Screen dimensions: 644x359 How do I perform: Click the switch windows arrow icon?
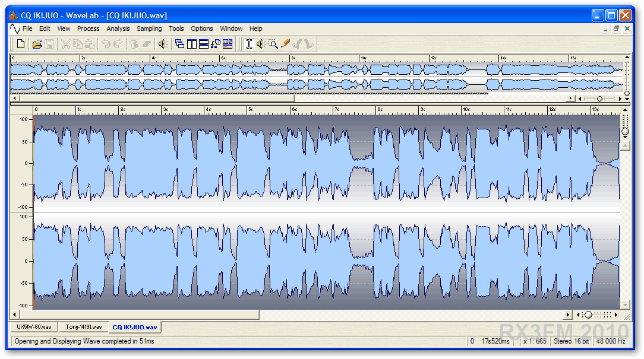pyautogui.click(x=216, y=44)
